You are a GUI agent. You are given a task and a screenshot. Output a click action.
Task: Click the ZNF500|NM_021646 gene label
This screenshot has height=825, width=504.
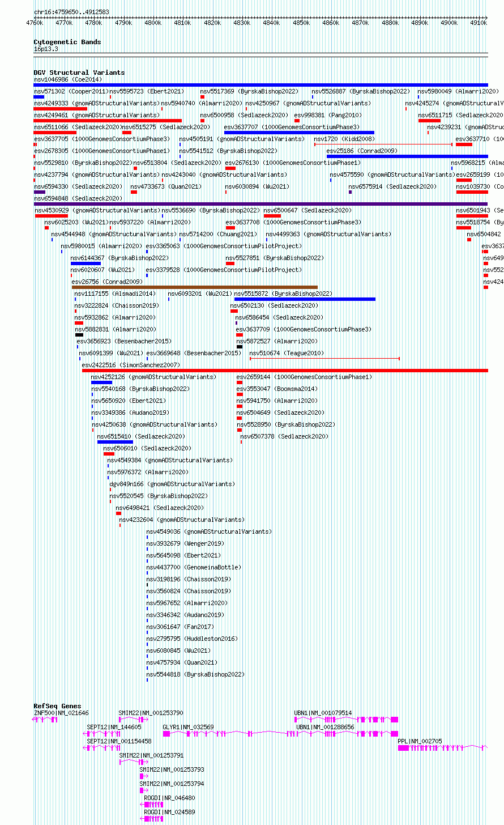pos(61,713)
